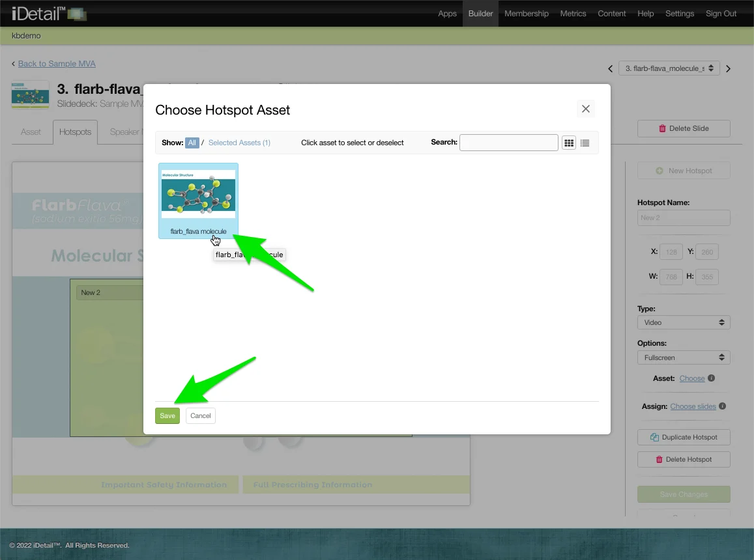The width and height of the screenshot is (754, 560).
Task: Open the Content menu
Action: [x=612, y=14]
